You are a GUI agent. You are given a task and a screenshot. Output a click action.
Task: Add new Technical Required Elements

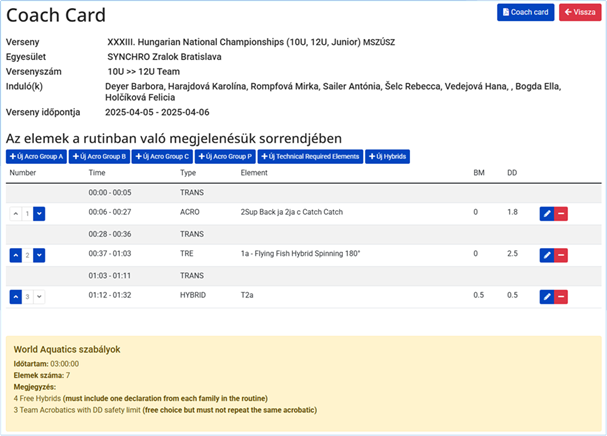(311, 157)
